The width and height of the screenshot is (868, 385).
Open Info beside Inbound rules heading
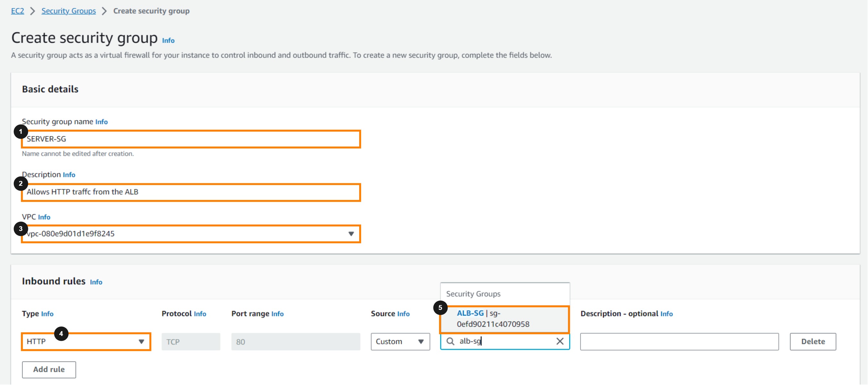pos(96,282)
